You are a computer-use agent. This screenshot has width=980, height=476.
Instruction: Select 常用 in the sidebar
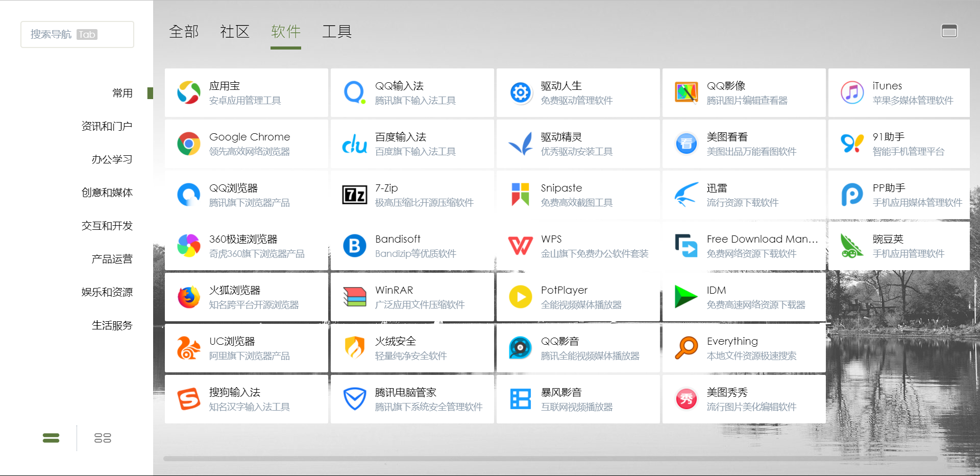pyautogui.click(x=122, y=93)
